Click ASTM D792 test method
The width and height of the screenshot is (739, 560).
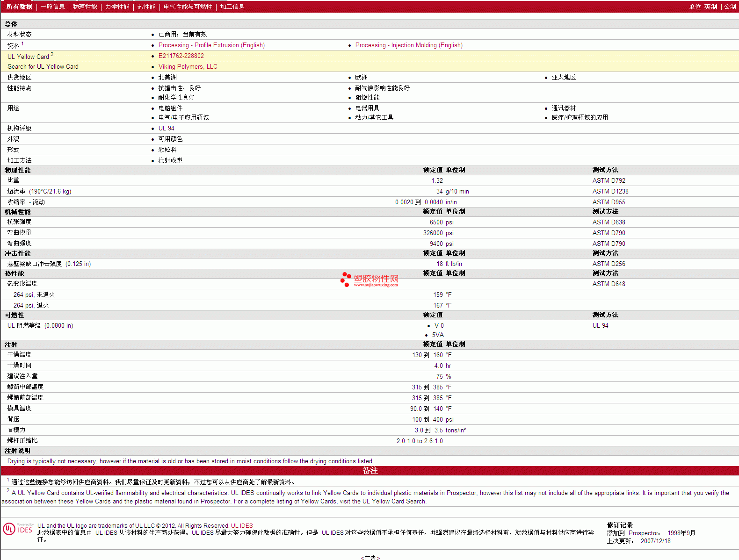609,180
